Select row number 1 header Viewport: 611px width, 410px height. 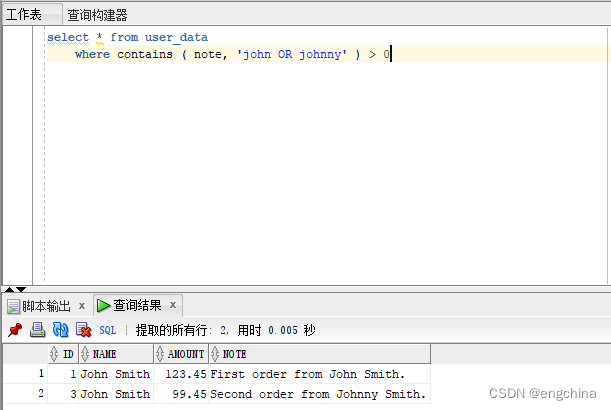coord(26,374)
